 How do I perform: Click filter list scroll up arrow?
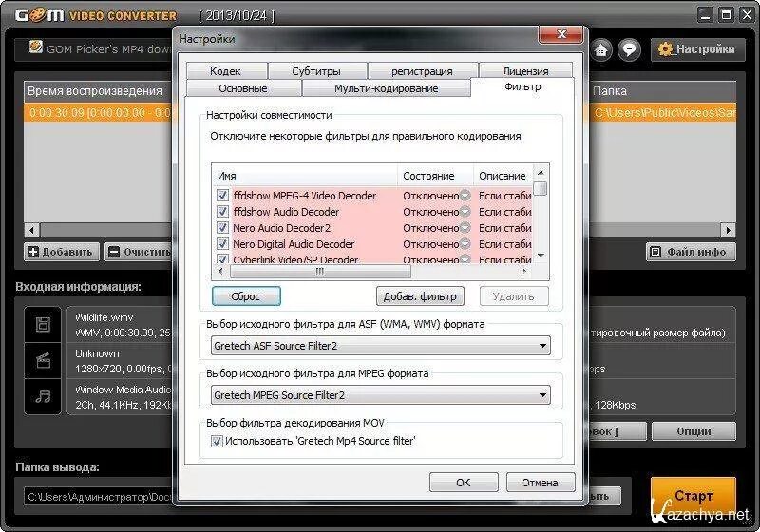[x=541, y=172]
